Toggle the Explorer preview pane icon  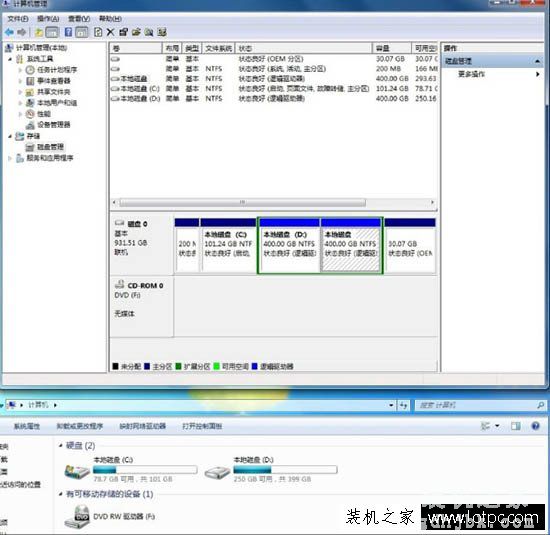click(x=516, y=426)
